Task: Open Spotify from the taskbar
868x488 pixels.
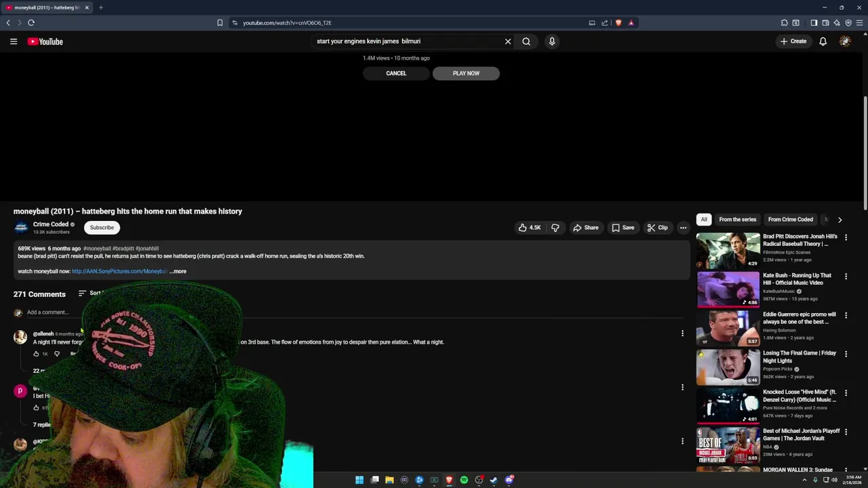Action: (464, 480)
